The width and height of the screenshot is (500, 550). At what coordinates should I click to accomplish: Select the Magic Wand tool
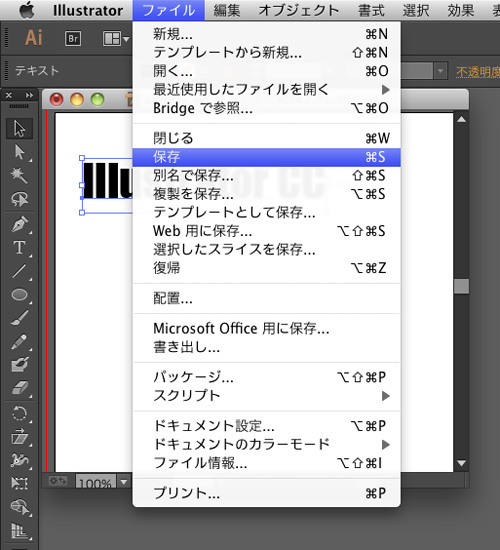(x=20, y=175)
